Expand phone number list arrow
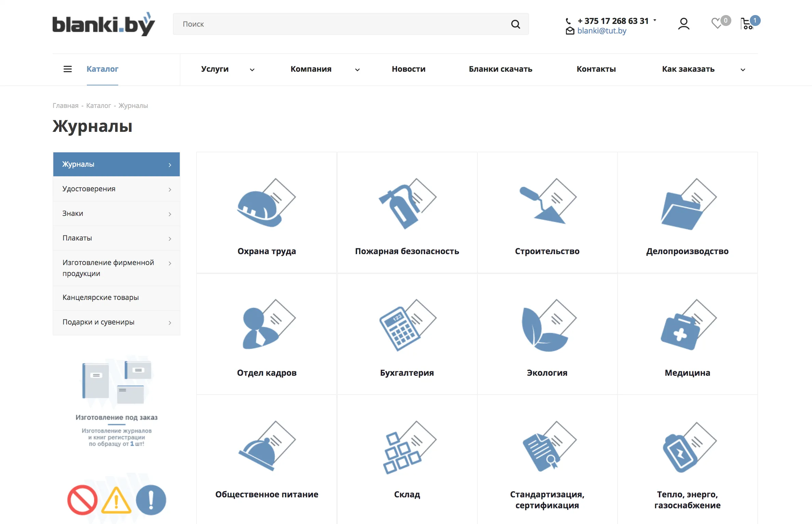 click(x=655, y=20)
